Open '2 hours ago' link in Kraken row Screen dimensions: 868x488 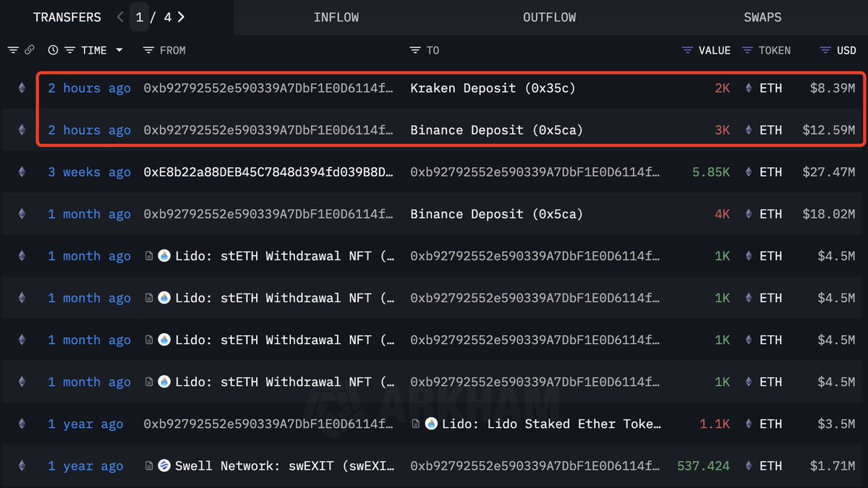(90, 88)
